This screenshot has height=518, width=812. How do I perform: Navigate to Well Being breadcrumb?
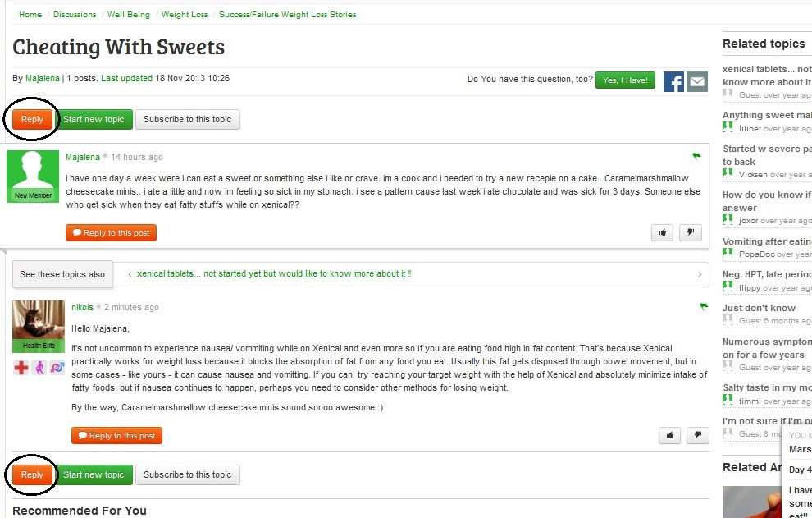click(127, 15)
